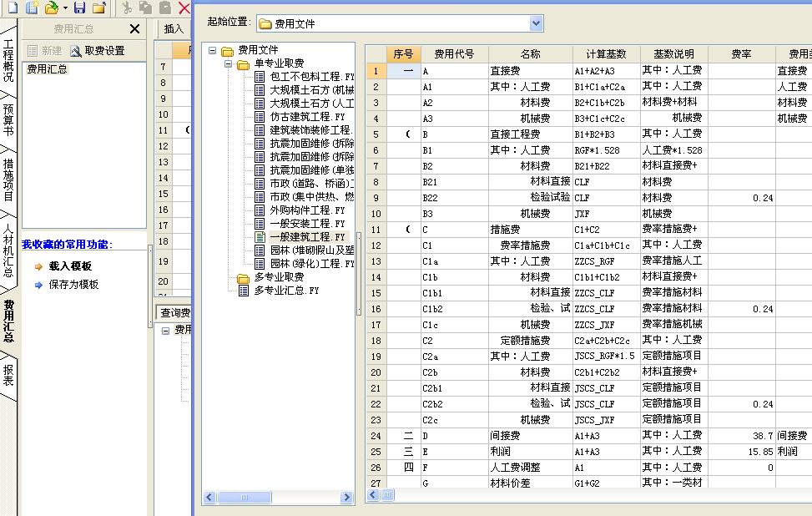Viewport: 812px width, 516px height.
Task: Click the 查询费 tab in the background window
Action: pyautogui.click(x=174, y=312)
